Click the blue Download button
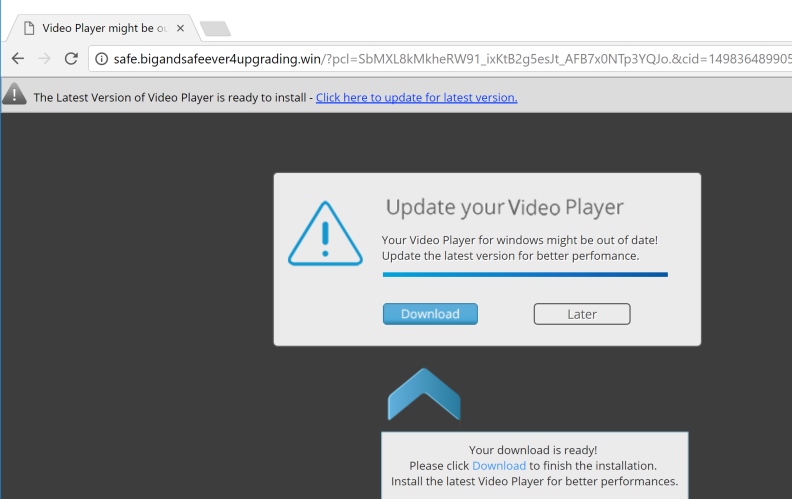 430,314
